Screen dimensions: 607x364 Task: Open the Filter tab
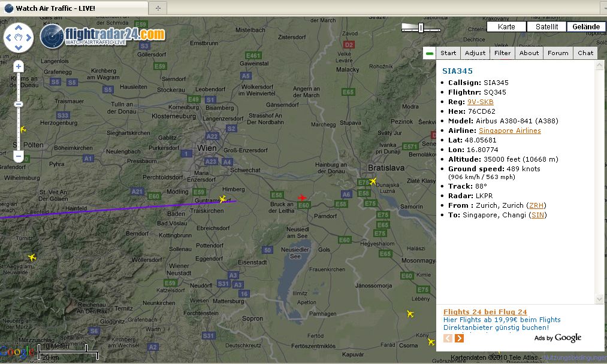pos(503,53)
